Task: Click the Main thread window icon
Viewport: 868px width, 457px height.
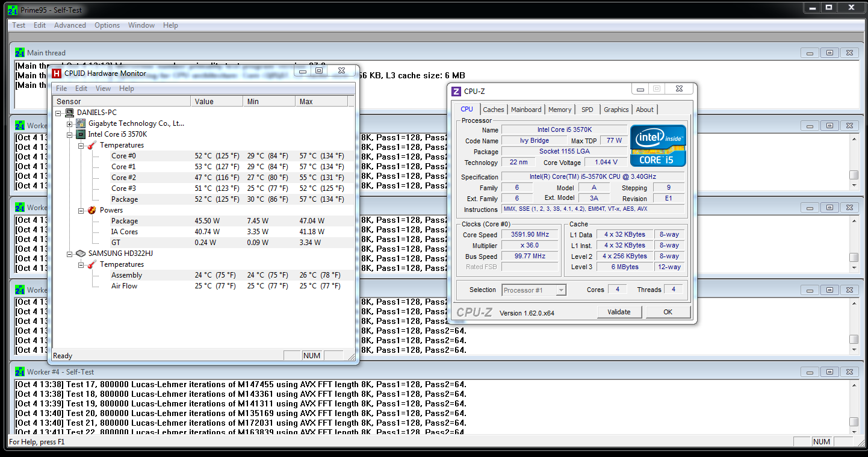Action: click(x=20, y=53)
